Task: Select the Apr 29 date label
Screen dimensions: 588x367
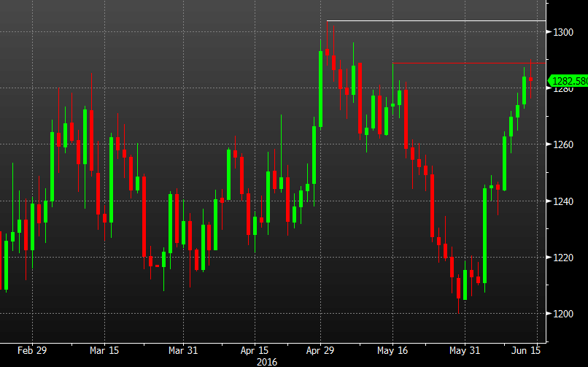Action: pos(320,350)
